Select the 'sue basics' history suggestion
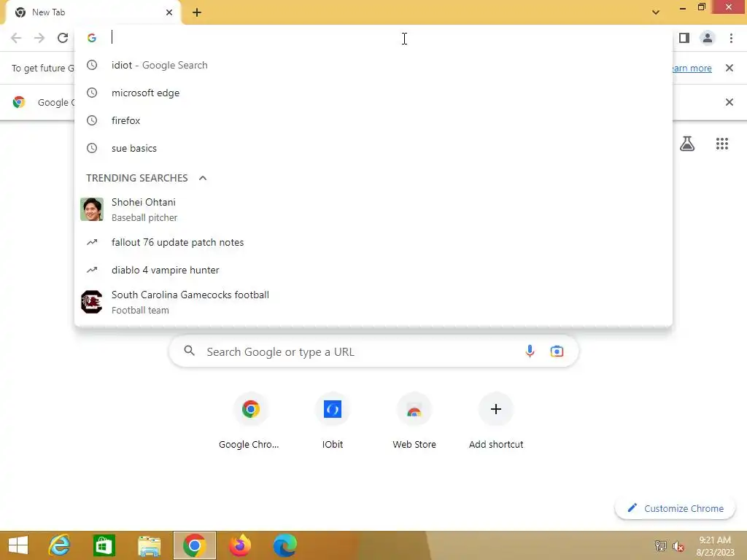This screenshot has height=560, width=747. pos(373,148)
